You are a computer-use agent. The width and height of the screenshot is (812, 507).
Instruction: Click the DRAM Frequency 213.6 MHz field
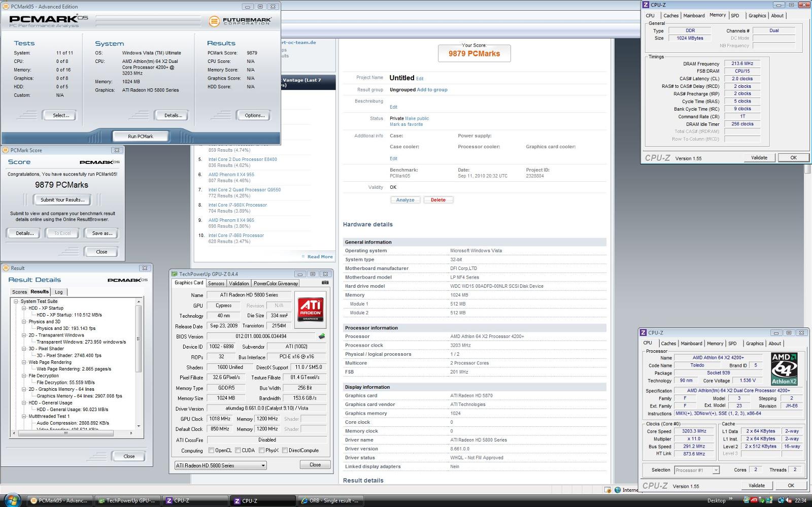(x=742, y=63)
